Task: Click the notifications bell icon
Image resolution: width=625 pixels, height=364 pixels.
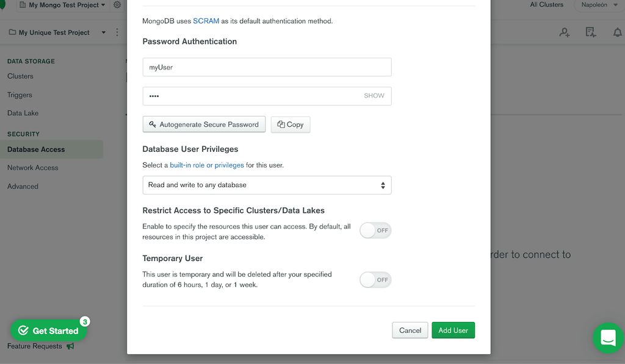Action: click(x=616, y=32)
